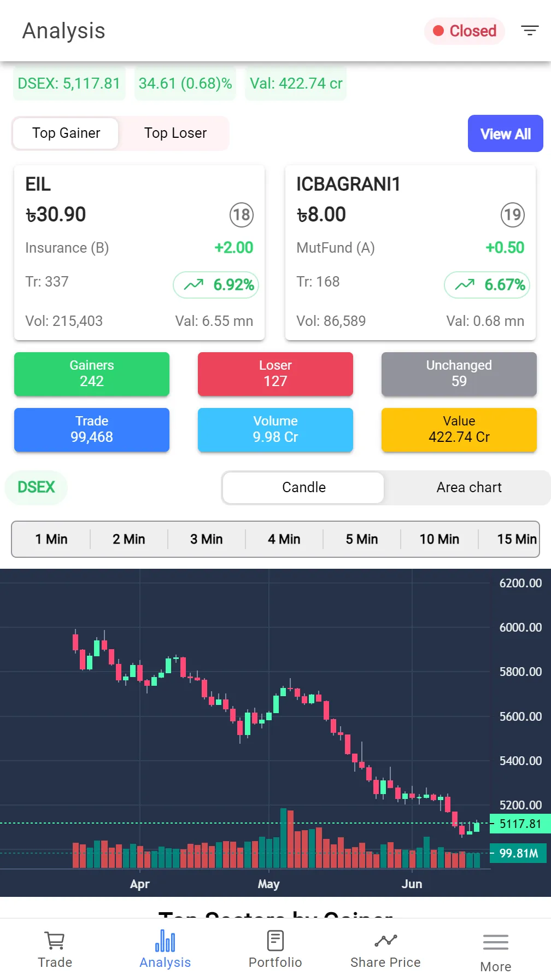551x980 pixels.
Task: Click the EIL 6.92% change pill
Action: coord(216,284)
